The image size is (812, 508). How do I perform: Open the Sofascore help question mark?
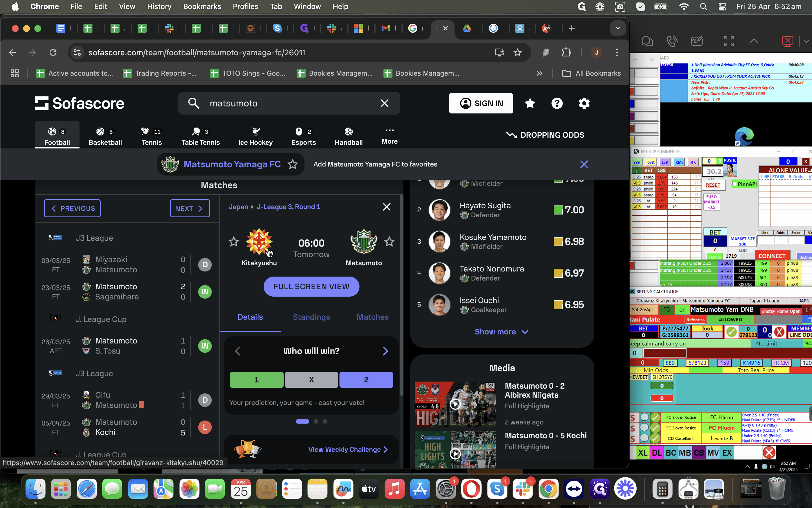(x=557, y=104)
